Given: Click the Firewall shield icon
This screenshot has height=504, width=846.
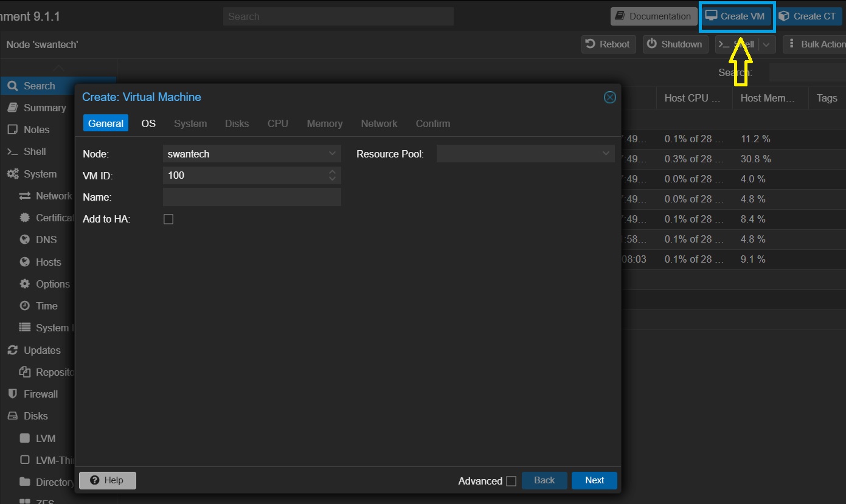Looking at the screenshot, I should [12, 394].
